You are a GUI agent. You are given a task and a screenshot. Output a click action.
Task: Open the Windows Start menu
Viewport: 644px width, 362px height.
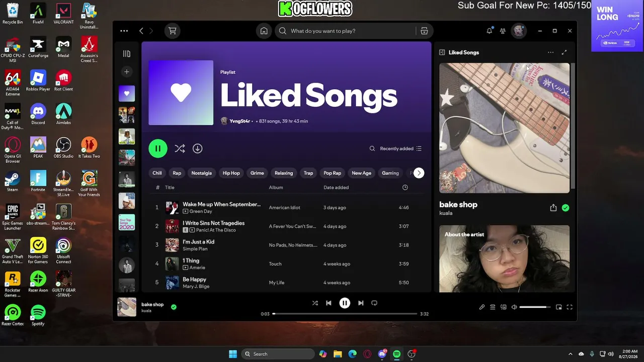pos(233,354)
